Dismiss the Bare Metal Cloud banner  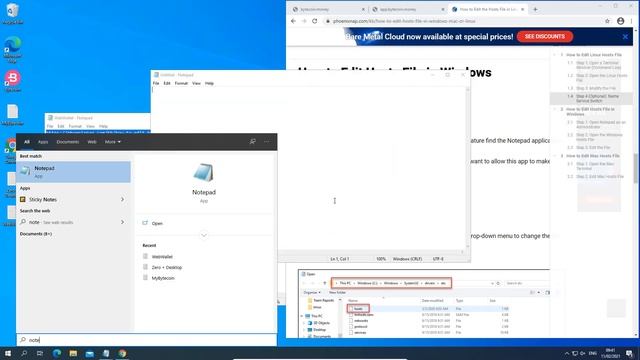click(625, 37)
